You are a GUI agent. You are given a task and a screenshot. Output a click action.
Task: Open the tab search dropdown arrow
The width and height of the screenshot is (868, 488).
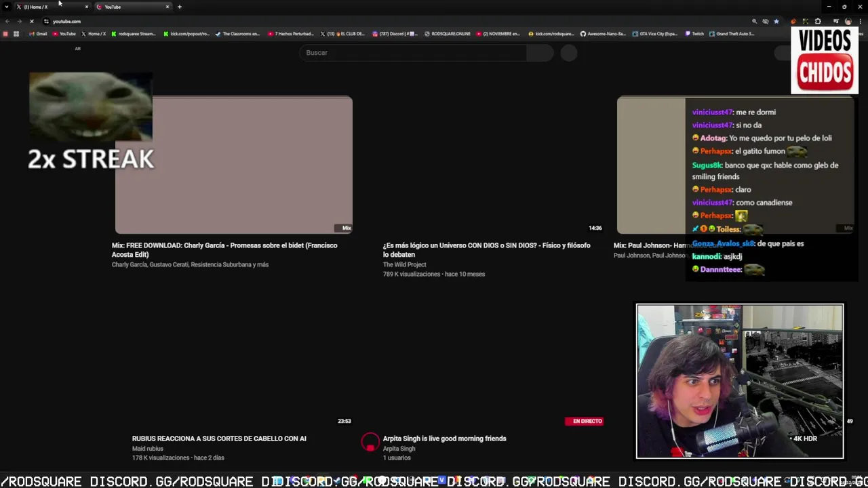pos(7,7)
